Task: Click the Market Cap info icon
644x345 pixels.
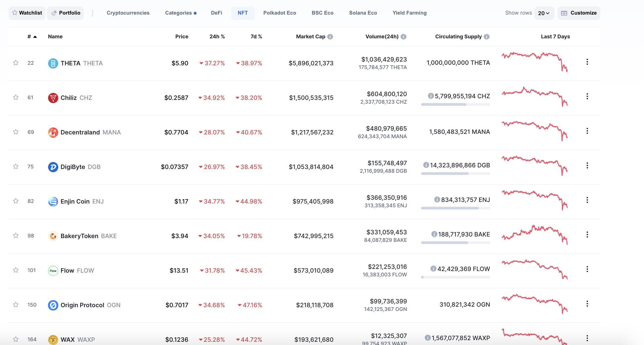Action: [330, 37]
